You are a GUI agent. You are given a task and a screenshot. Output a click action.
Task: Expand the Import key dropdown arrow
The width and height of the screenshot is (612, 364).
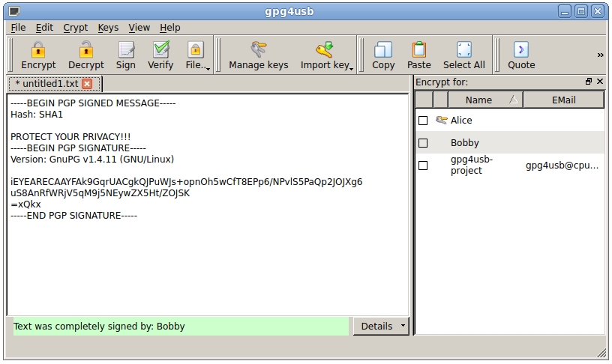pyautogui.click(x=352, y=69)
